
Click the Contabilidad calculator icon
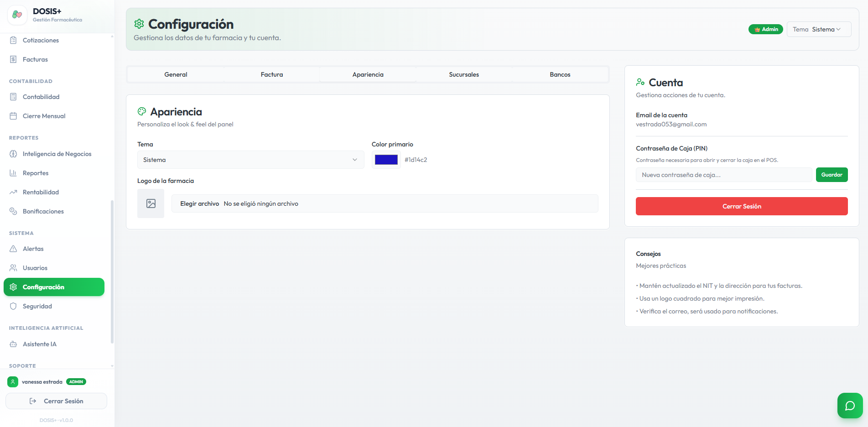point(13,97)
